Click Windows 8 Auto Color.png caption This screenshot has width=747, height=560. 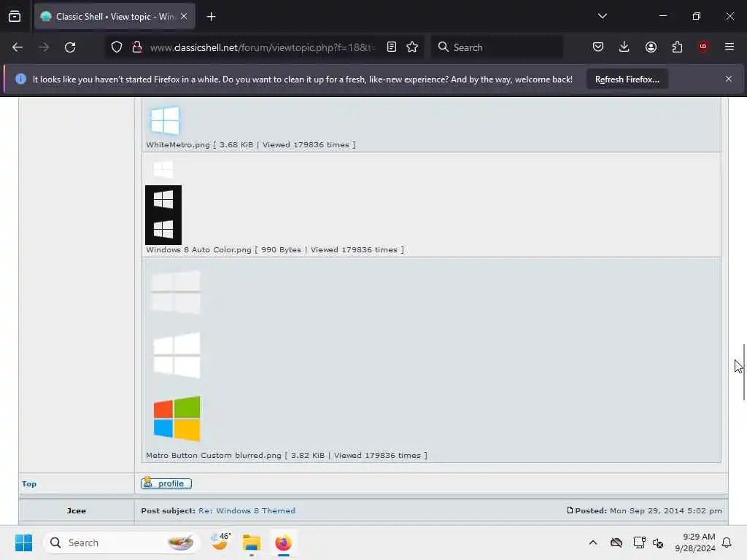click(x=275, y=249)
